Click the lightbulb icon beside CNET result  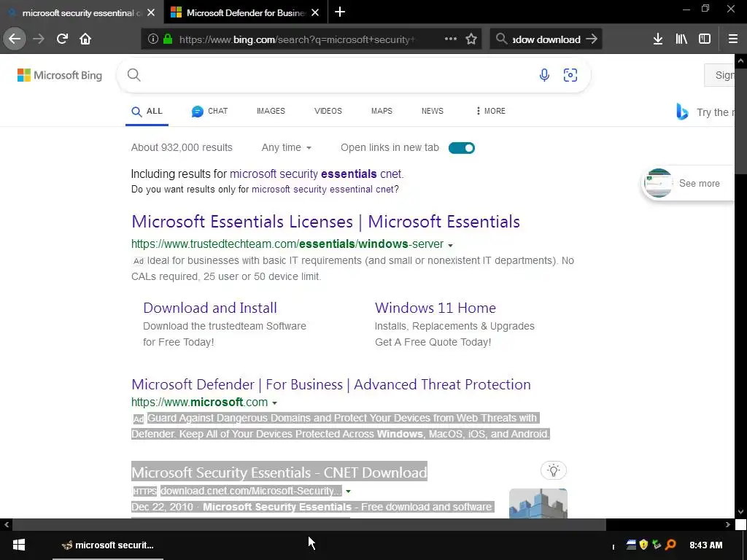point(553,470)
